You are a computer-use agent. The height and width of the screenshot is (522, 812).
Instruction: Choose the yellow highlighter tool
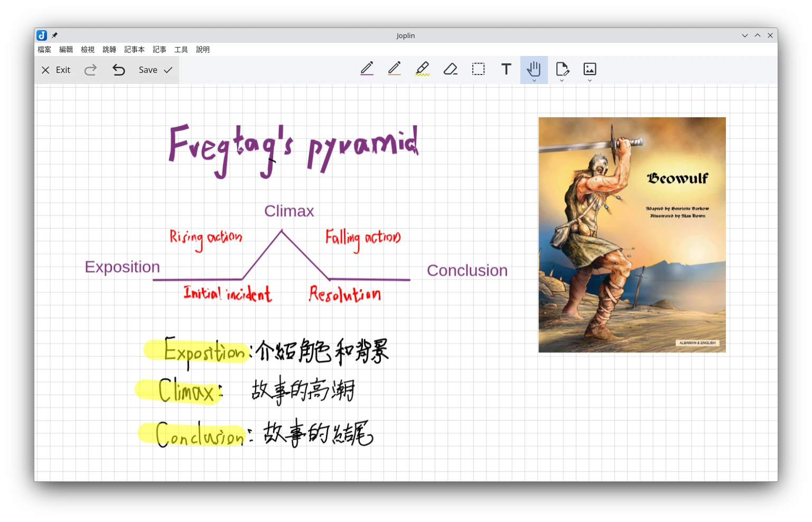[423, 69]
